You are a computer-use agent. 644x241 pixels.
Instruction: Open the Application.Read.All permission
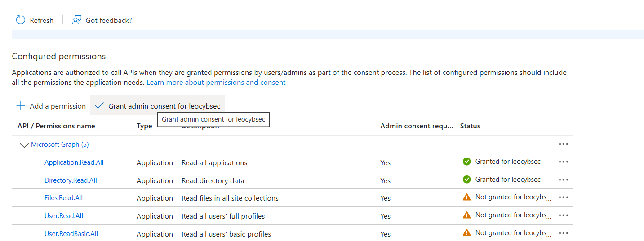pyautogui.click(x=74, y=162)
